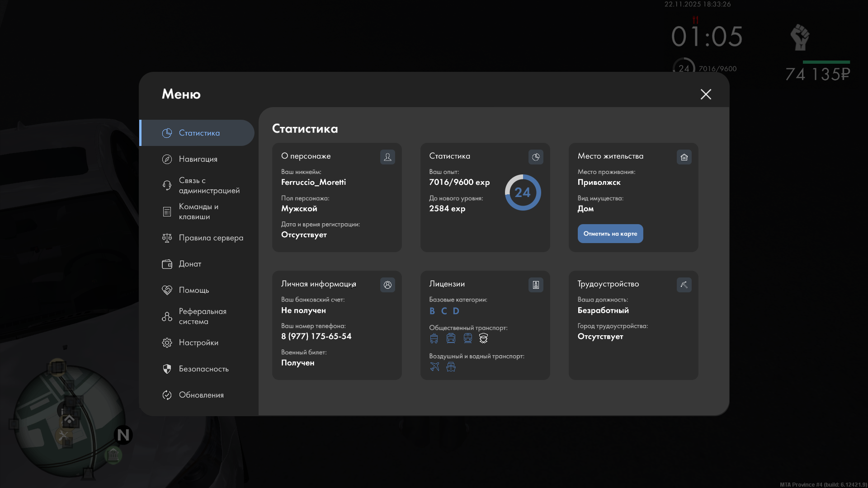Image resolution: width=868 pixels, height=488 pixels.
Task: Click the first bus public transport icon
Action: point(434,338)
